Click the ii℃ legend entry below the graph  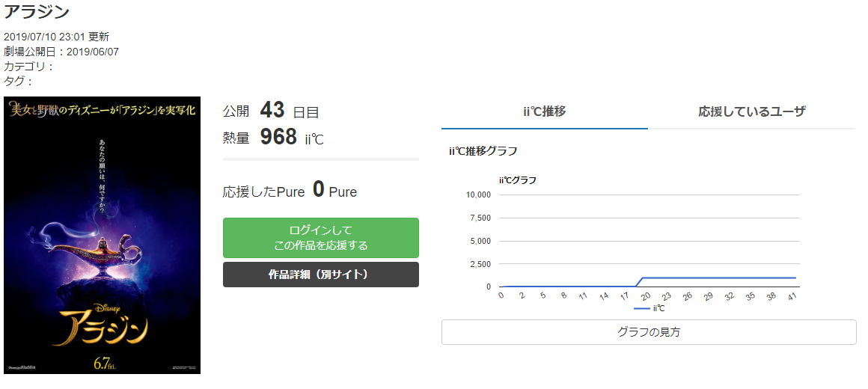(650, 308)
